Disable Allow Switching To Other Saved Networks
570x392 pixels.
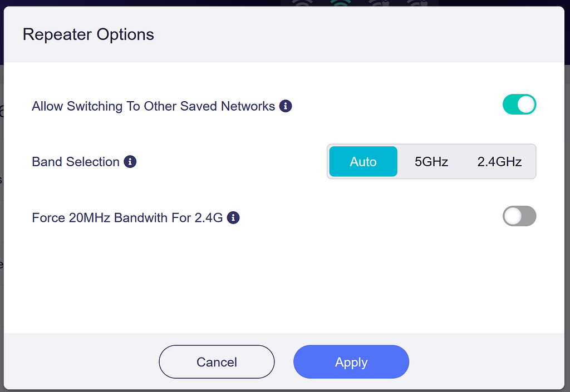coord(519,104)
